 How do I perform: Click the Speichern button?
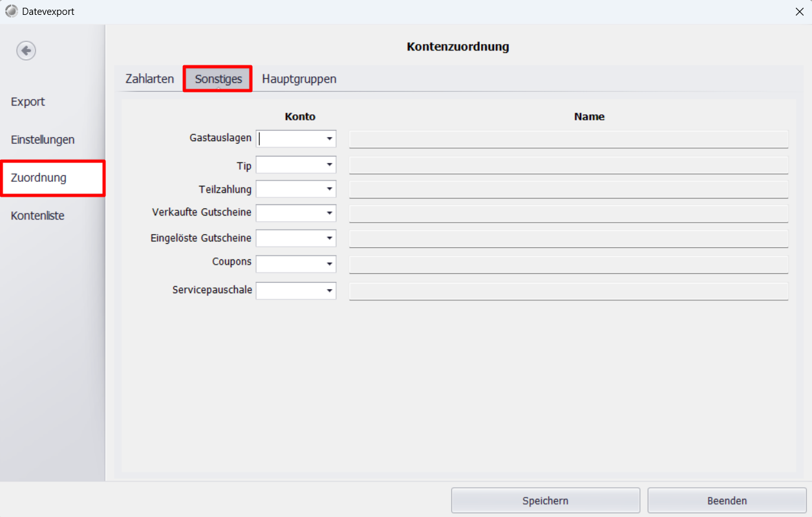pos(546,500)
